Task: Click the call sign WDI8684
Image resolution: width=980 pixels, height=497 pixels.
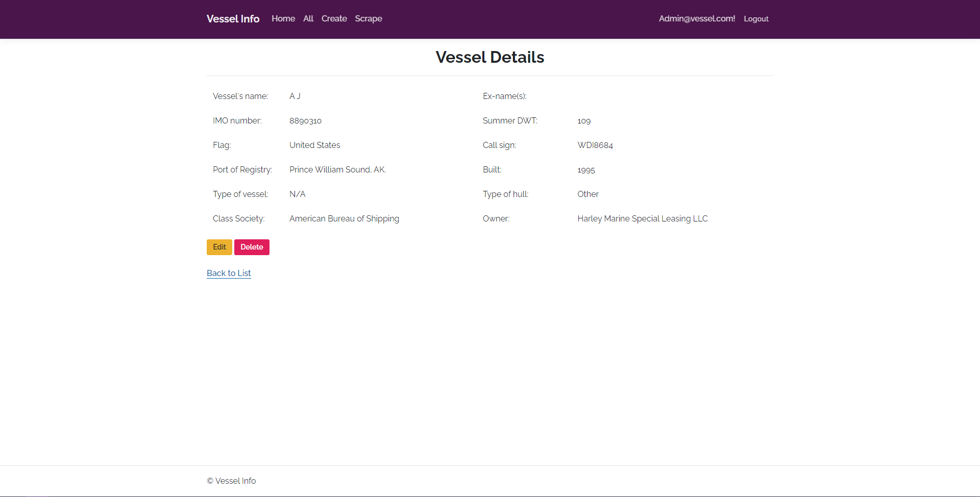Action: pyautogui.click(x=595, y=145)
